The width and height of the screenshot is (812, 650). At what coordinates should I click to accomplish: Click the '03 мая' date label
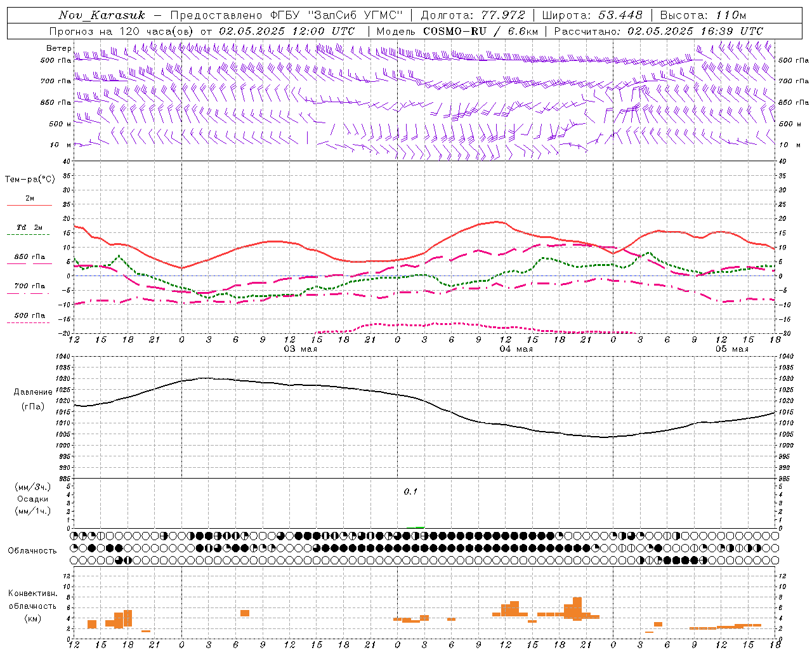pyautogui.click(x=301, y=349)
